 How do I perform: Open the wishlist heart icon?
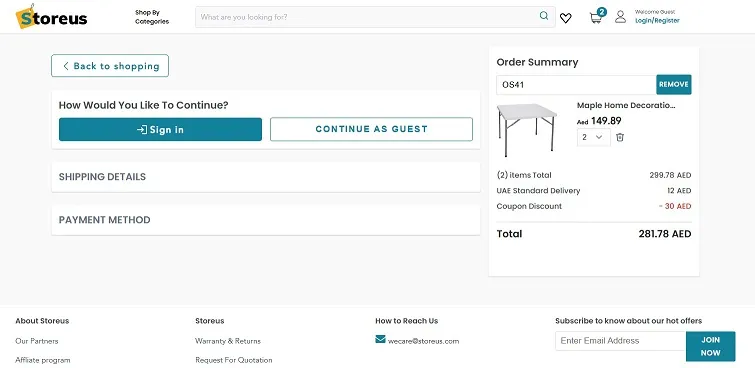(565, 18)
